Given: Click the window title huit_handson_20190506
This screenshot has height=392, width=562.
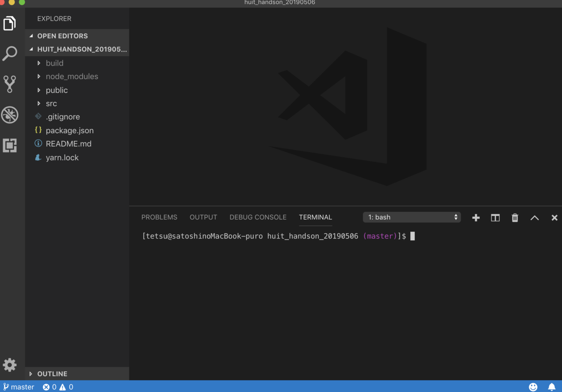Looking at the screenshot, I should pyautogui.click(x=280, y=2).
